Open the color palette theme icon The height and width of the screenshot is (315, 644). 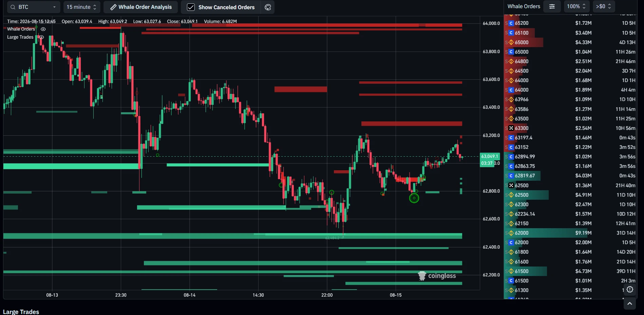268,7
